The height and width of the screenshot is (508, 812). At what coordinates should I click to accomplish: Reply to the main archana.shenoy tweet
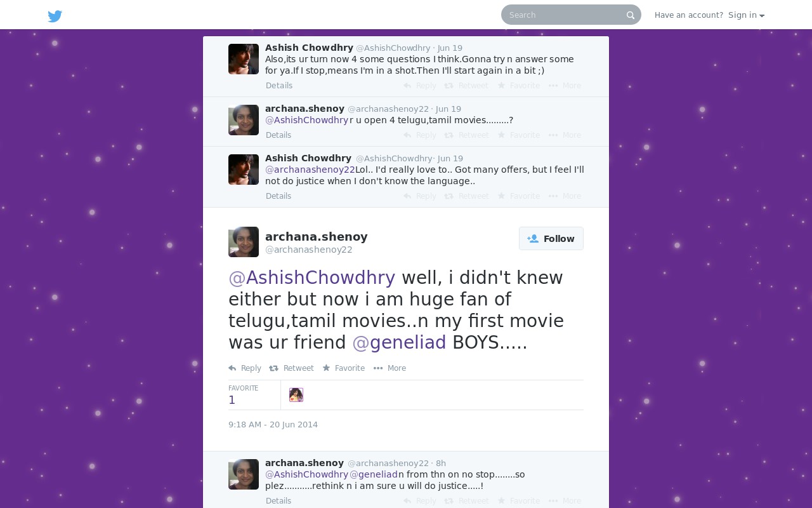click(x=245, y=368)
